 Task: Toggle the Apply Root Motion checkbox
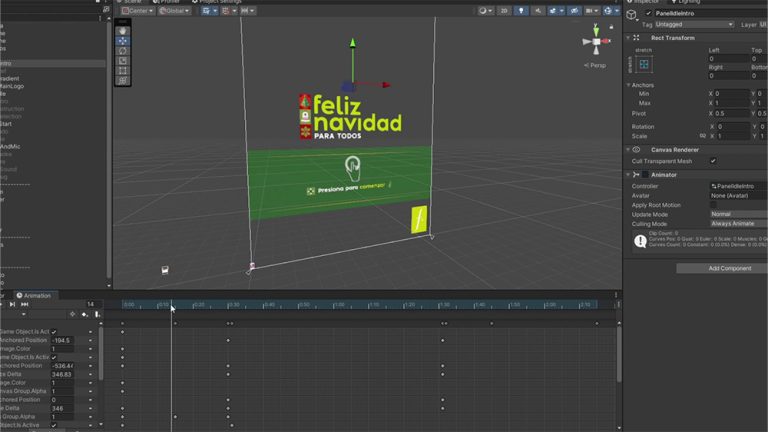713,205
